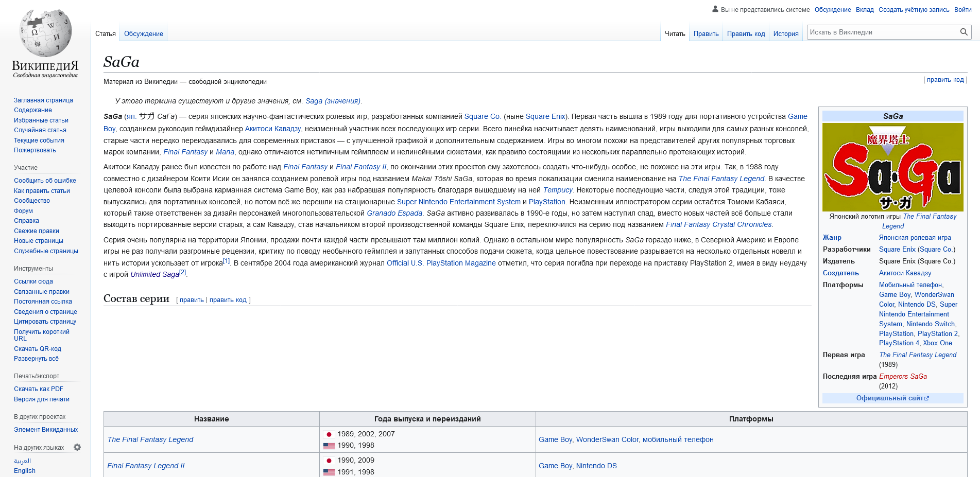Open Текущие события in sidebar
Screen dimensions: 980x477
point(39,140)
